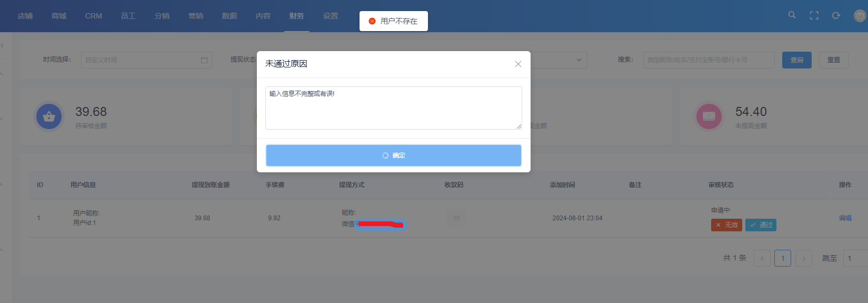The image size is (868, 303).
Task: Approve withdrawal with 通过 button
Action: click(761, 225)
